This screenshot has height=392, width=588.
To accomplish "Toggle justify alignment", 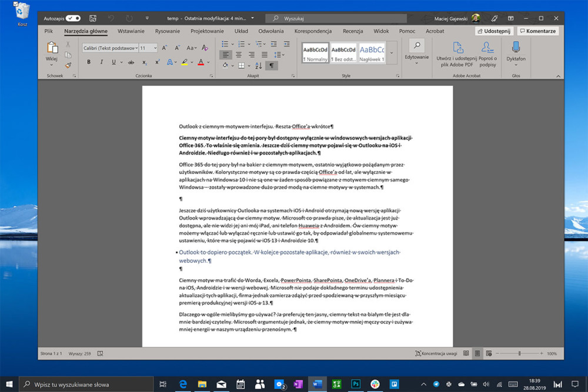I will click(x=265, y=55).
